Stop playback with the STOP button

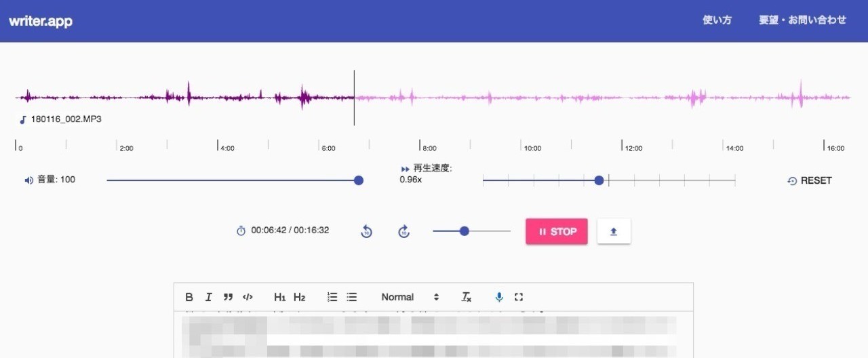(557, 231)
